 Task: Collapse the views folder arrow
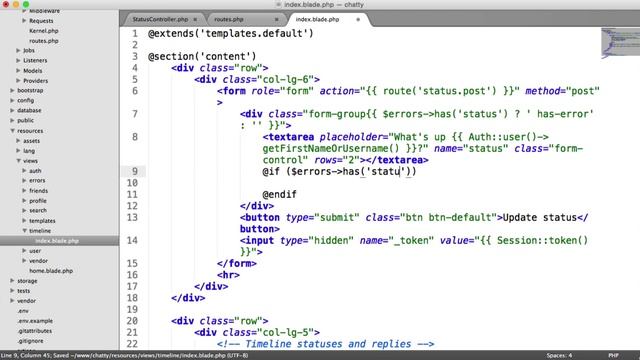18,161
